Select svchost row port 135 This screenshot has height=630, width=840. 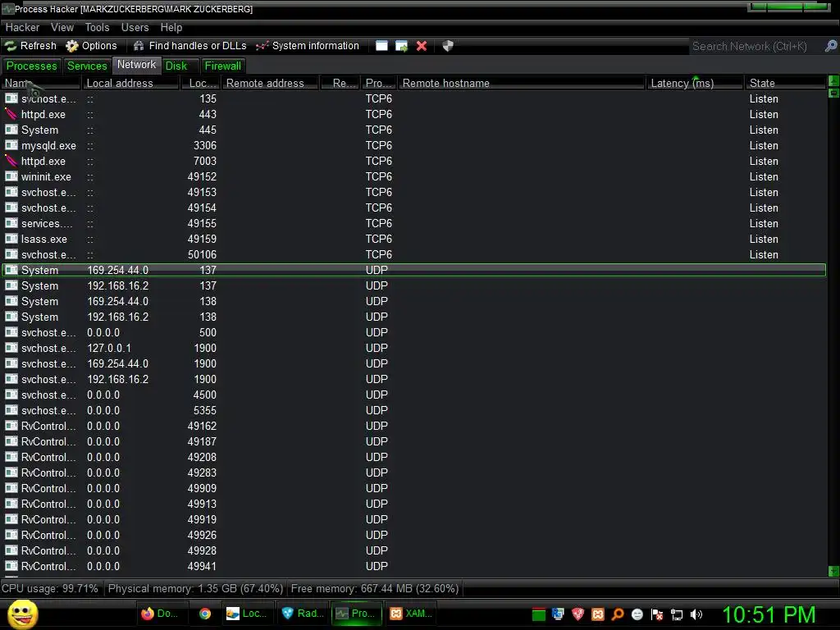click(413, 98)
